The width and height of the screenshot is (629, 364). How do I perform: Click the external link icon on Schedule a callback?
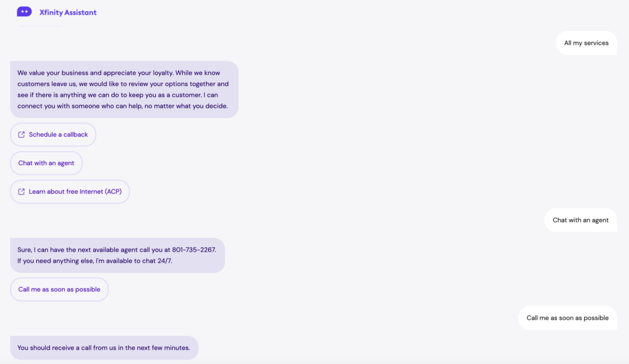(x=21, y=134)
